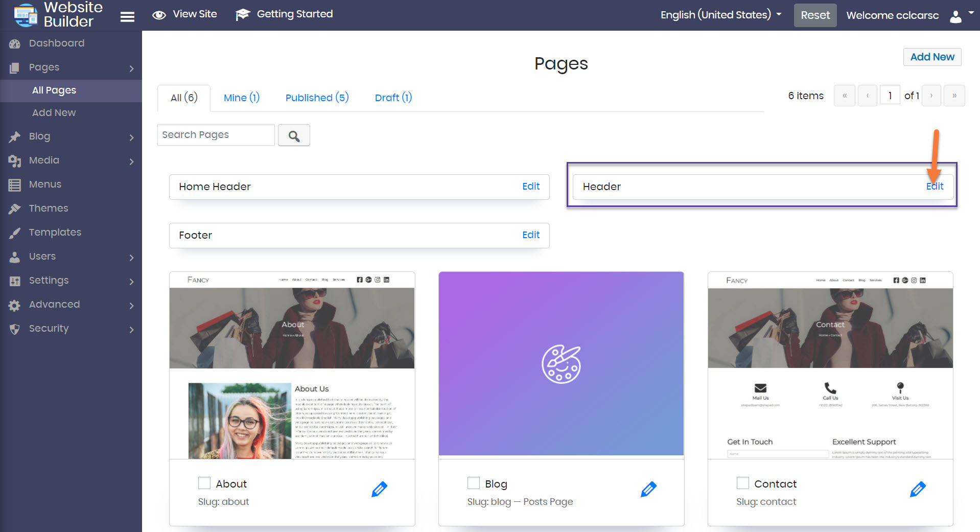Click the Themes icon in sidebar
The image size is (980, 532).
pos(15,209)
